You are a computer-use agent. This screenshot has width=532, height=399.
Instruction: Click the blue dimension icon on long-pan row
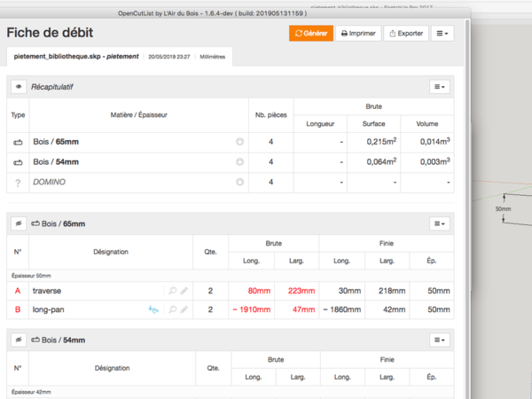point(154,309)
